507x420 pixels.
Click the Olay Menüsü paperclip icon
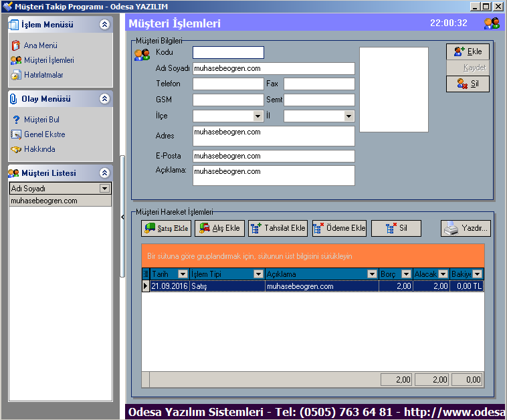pyautogui.click(x=13, y=99)
